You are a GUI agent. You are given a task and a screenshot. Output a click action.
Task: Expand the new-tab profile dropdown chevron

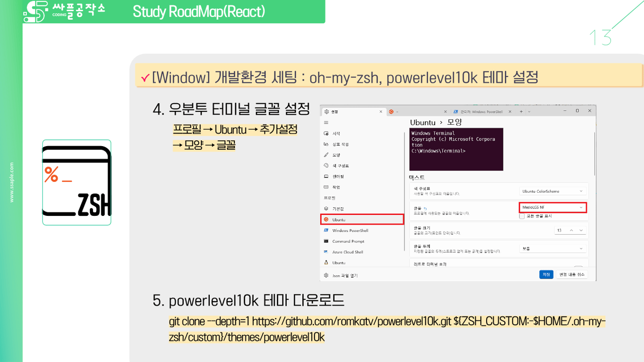coord(529,112)
